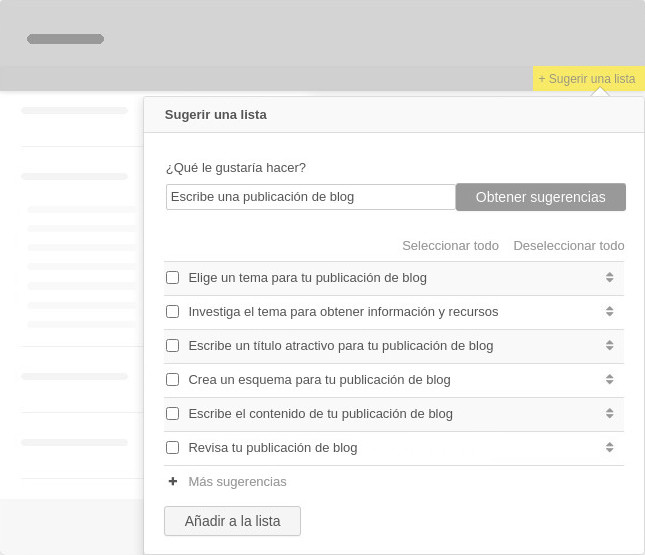Click text 'Revisa tu publicación de blog'

point(273,447)
